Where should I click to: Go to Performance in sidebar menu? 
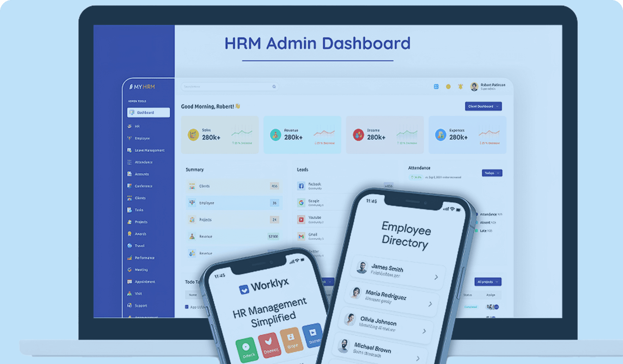pos(144,258)
